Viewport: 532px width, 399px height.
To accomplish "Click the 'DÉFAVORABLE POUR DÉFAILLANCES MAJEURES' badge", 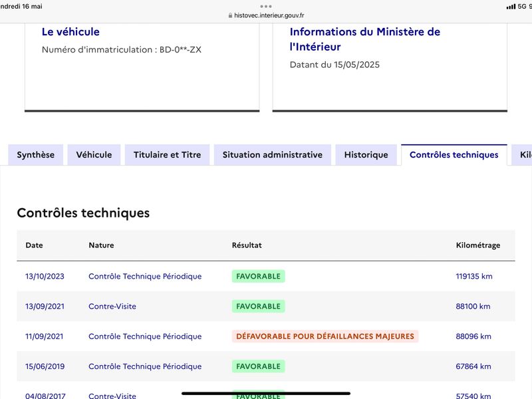I will pos(325,336).
